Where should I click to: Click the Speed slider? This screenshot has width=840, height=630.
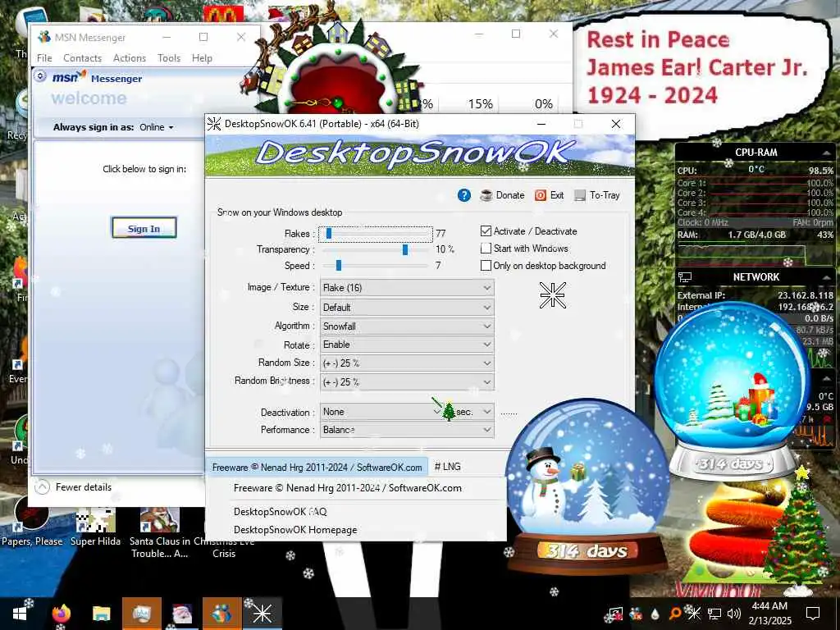tap(374, 266)
